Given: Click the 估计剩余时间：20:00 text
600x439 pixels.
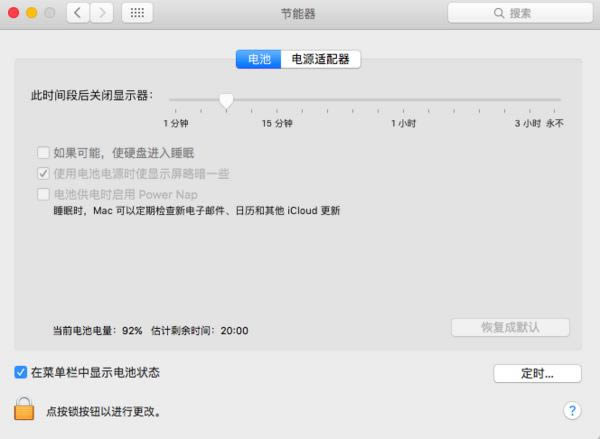Looking at the screenshot, I should pyautogui.click(x=200, y=331).
